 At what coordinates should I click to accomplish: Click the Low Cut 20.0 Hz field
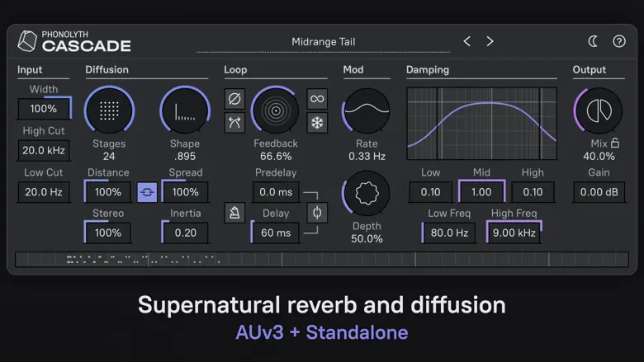44,192
